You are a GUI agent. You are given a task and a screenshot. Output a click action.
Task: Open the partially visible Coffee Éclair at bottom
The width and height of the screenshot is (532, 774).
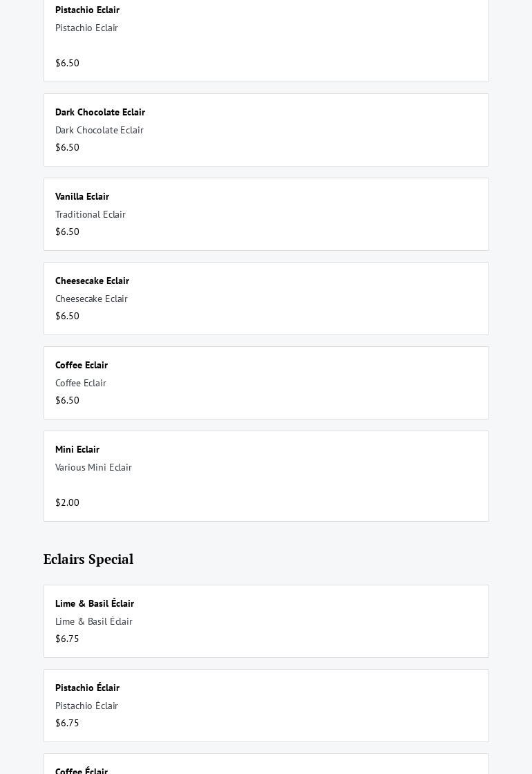coord(82,770)
